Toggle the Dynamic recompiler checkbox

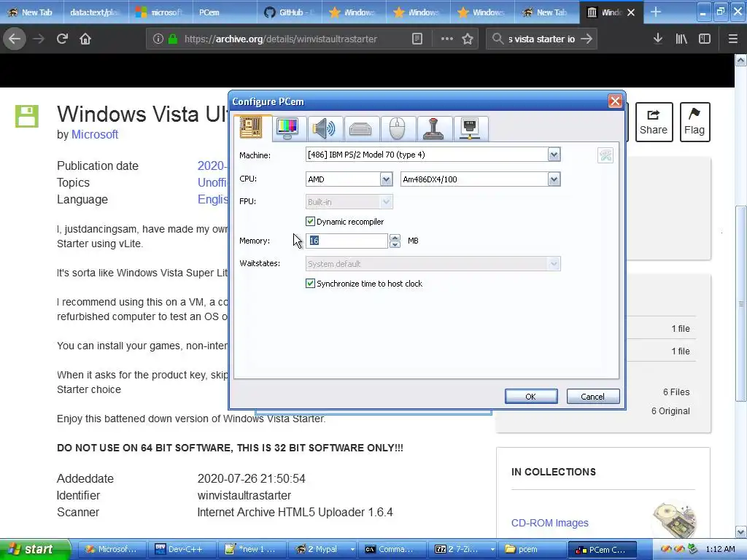click(310, 222)
